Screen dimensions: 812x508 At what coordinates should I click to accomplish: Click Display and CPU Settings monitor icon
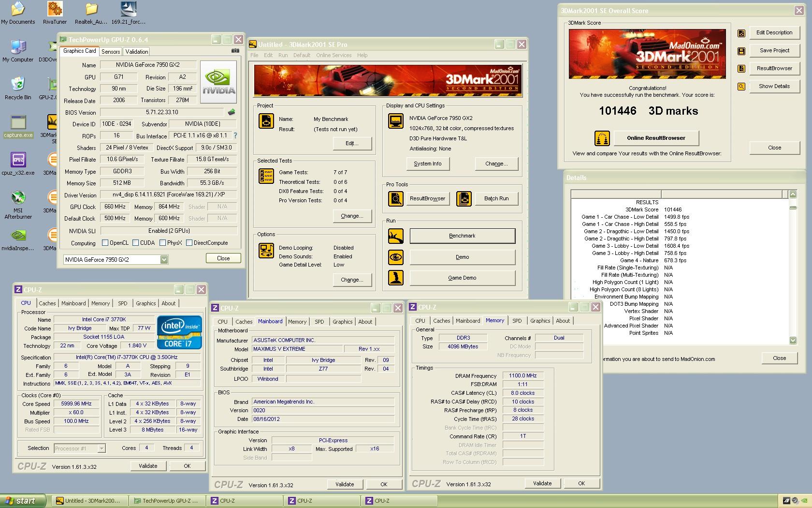point(396,121)
